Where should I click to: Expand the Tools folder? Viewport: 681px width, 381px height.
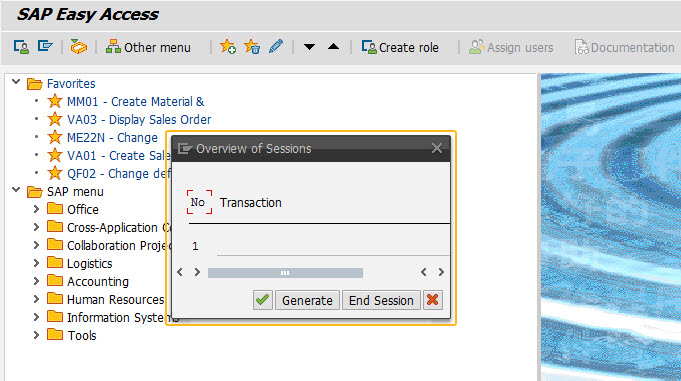point(36,335)
